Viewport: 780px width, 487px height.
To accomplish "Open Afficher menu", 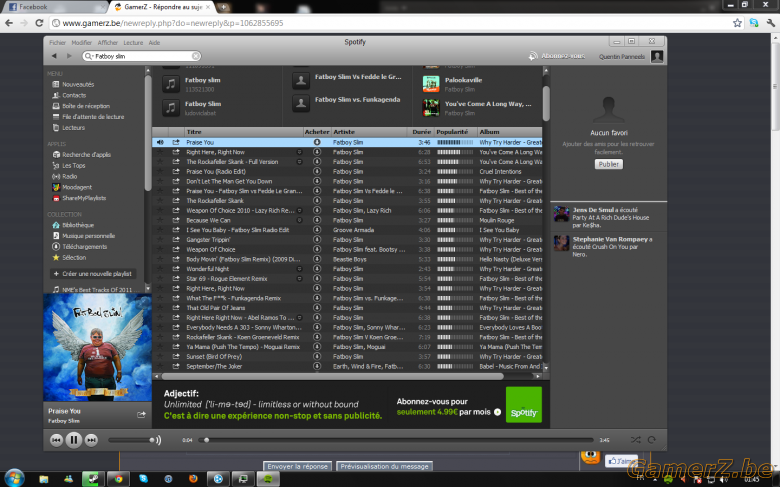I will click(x=108, y=43).
